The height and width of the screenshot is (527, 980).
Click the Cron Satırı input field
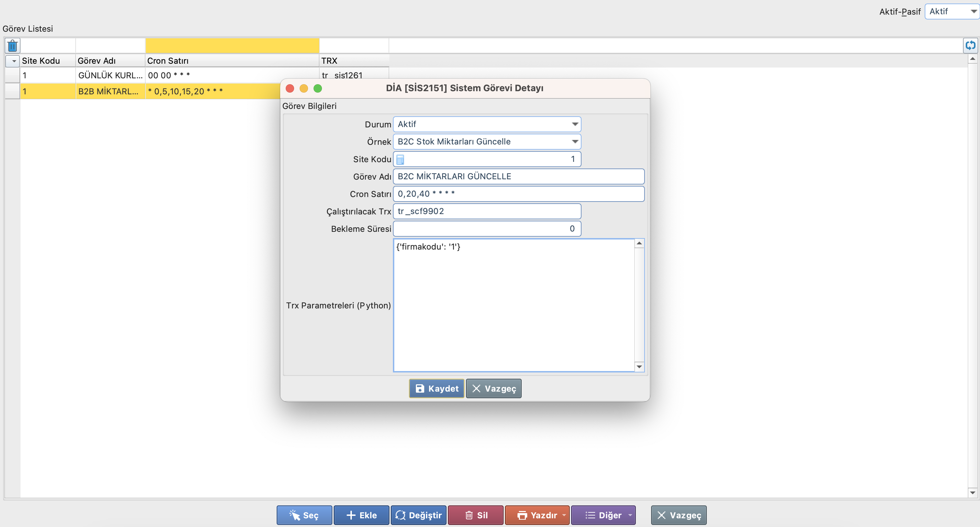pyautogui.click(x=518, y=194)
